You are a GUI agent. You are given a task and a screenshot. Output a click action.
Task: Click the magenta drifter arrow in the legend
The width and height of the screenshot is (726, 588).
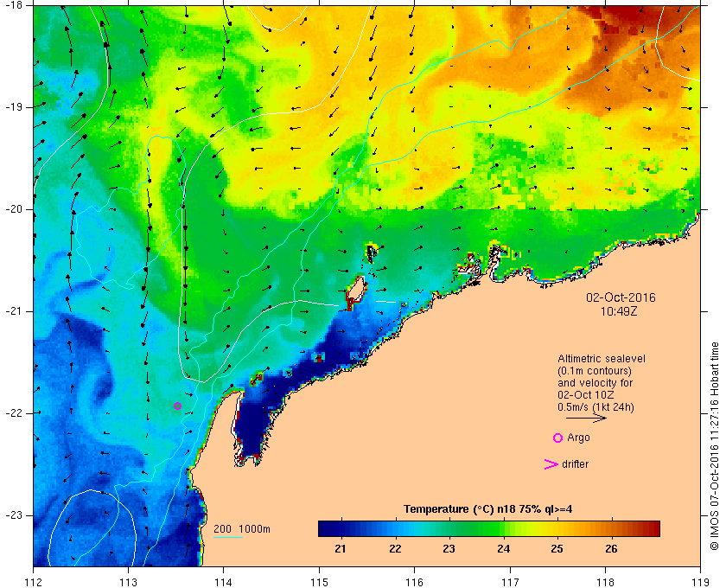(551, 464)
